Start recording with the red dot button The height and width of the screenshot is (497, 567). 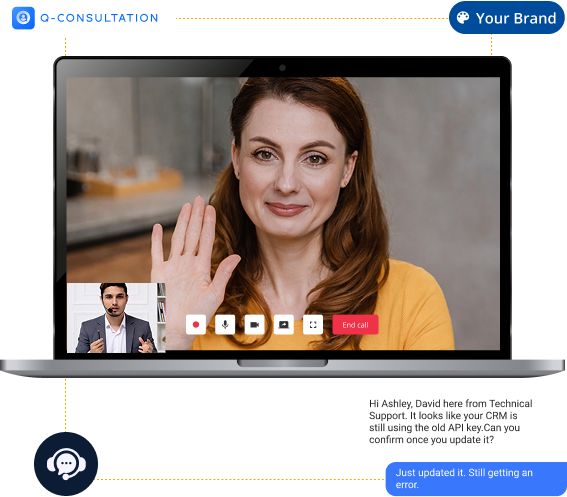(196, 324)
